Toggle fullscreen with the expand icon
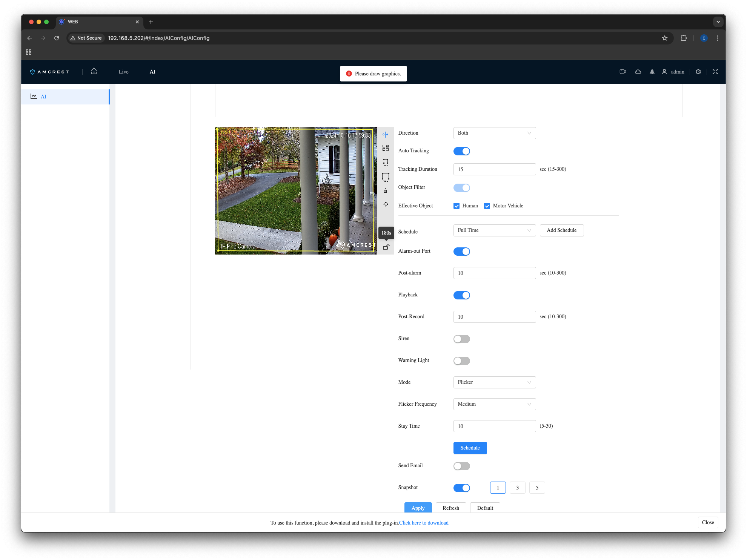 [715, 72]
